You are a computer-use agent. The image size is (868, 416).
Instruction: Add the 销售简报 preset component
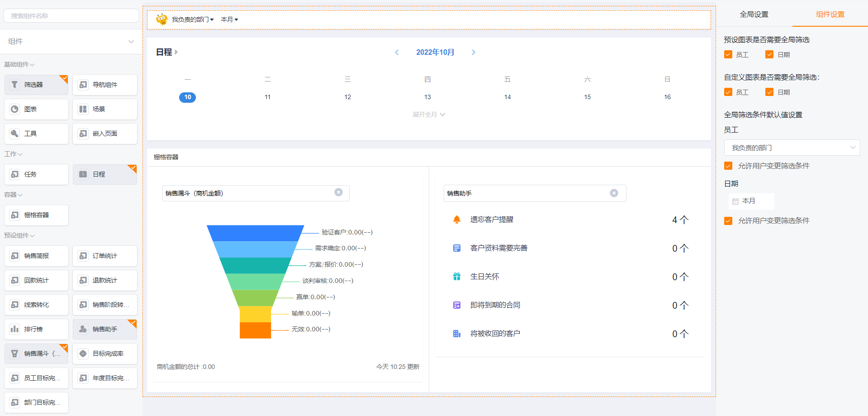click(x=36, y=256)
